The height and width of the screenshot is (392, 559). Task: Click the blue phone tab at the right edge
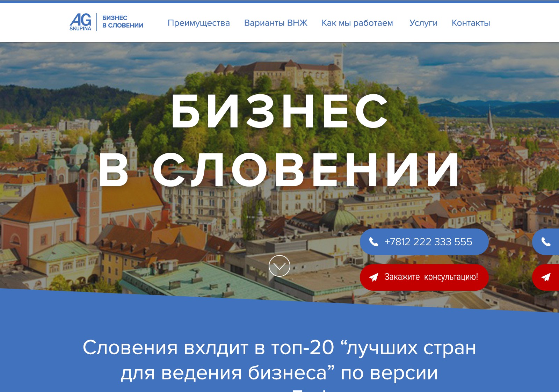pos(546,242)
